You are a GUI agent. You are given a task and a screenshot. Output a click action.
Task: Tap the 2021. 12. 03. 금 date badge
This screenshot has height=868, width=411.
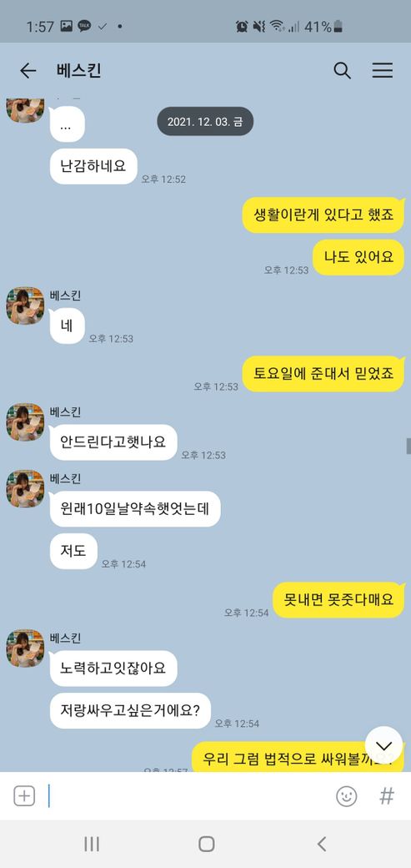pos(205,121)
